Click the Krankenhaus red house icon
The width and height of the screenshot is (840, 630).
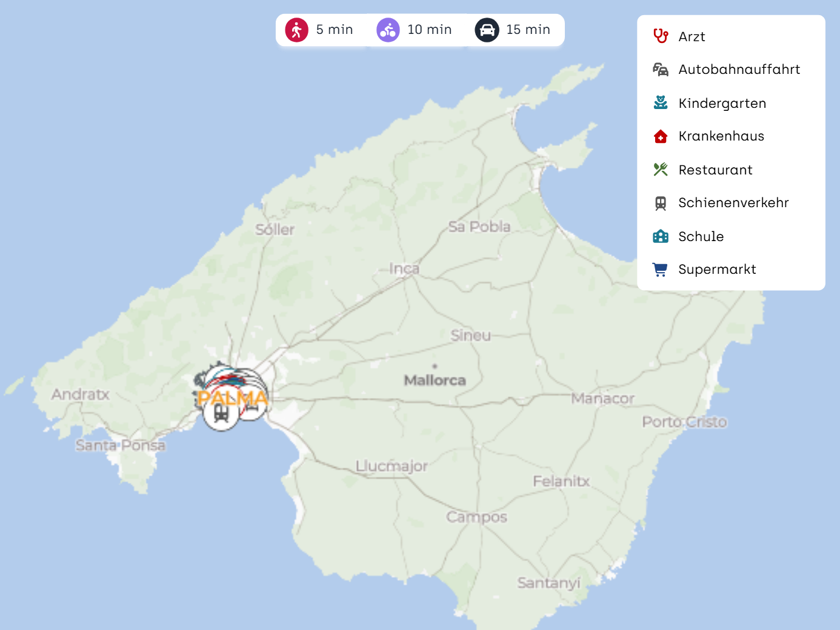coord(661,136)
